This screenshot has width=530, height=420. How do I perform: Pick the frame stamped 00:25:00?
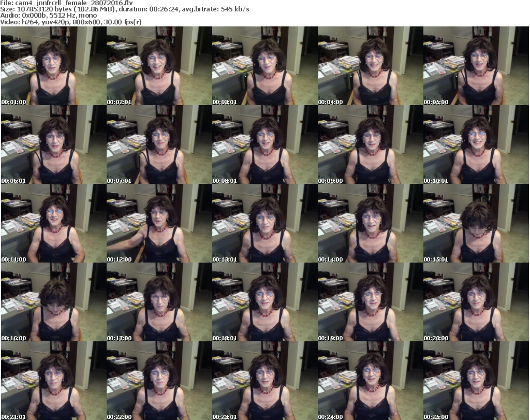click(476, 381)
